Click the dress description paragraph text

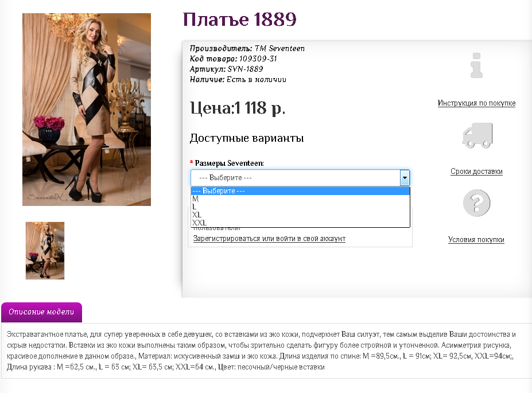(x=261, y=351)
